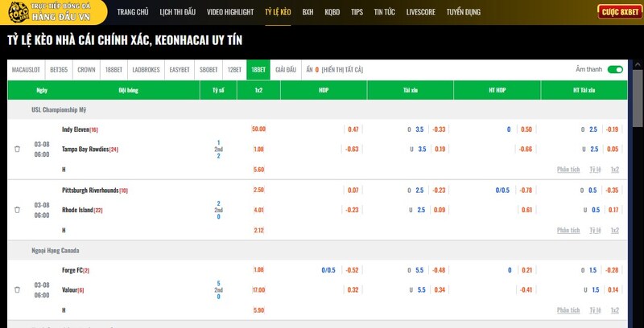This screenshot has height=328, width=644.
Task: Click the Ngoại Hạng Canada league header
Action: (x=56, y=251)
